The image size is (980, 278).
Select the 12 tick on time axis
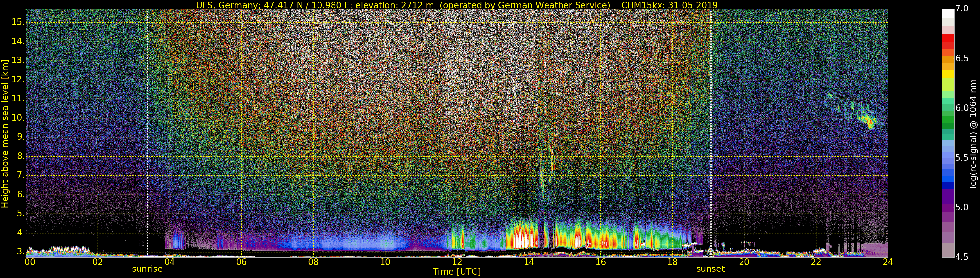[457, 262]
